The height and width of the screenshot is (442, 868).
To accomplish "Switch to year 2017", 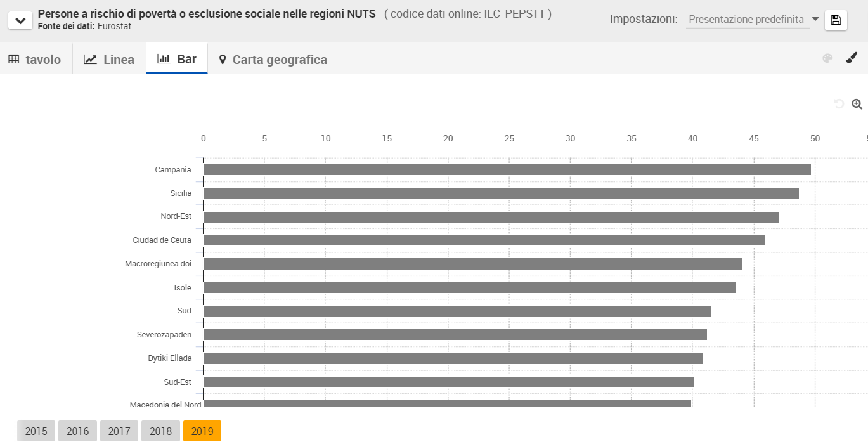I will 119,431.
